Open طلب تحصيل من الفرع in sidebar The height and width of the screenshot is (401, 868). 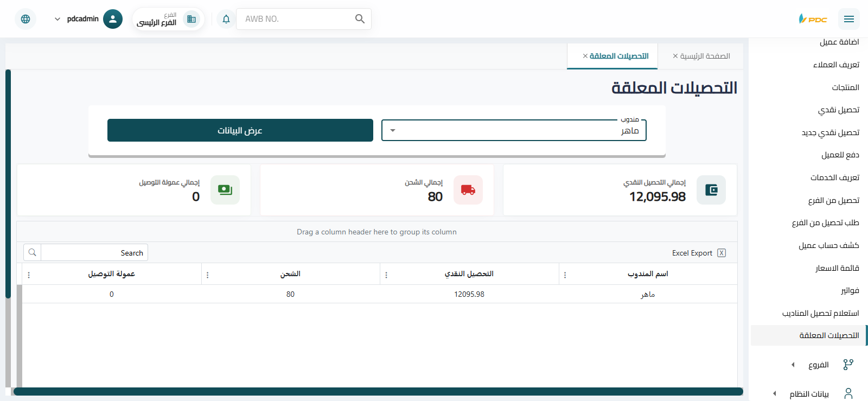[826, 223]
